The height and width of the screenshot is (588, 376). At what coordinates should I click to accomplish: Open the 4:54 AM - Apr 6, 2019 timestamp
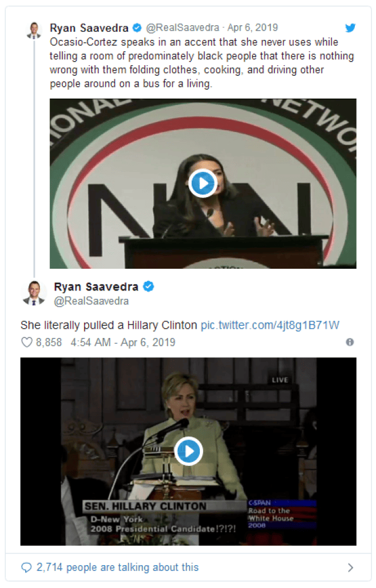pyautogui.click(x=123, y=342)
